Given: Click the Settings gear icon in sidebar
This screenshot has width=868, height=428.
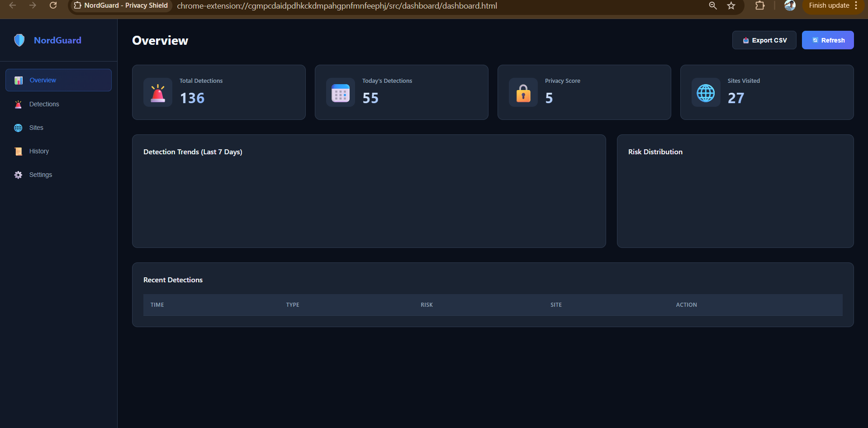Looking at the screenshot, I should coord(18,175).
